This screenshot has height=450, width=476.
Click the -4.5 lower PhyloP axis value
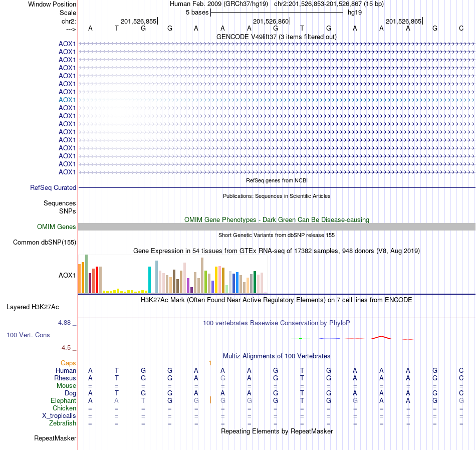point(65,348)
